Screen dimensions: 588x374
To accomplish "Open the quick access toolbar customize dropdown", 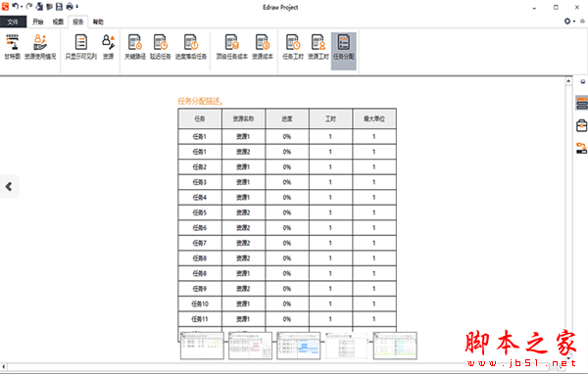I will click(77, 7).
